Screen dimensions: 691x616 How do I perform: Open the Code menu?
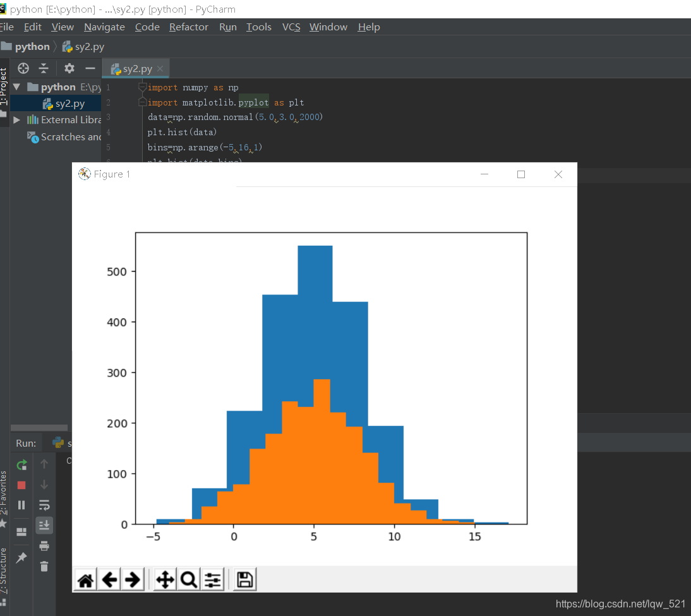pyautogui.click(x=147, y=27)
